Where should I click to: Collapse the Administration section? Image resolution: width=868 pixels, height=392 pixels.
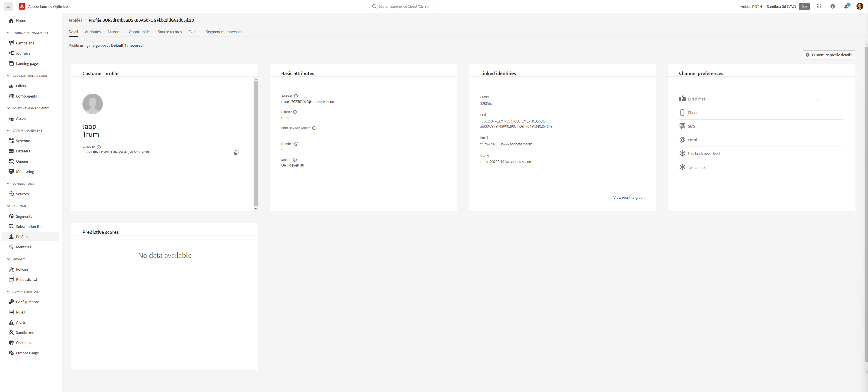[x=8, y=292]
